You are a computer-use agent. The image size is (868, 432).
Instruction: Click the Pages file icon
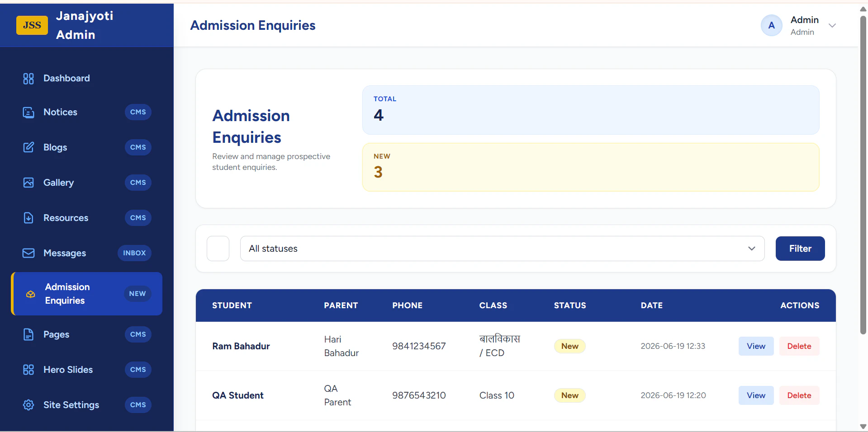click(28, 334)
